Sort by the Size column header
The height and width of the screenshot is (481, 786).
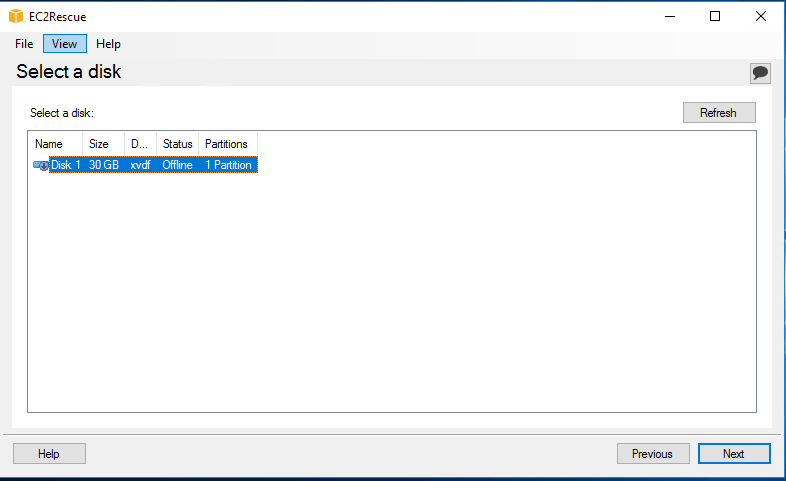click(103, 144)
